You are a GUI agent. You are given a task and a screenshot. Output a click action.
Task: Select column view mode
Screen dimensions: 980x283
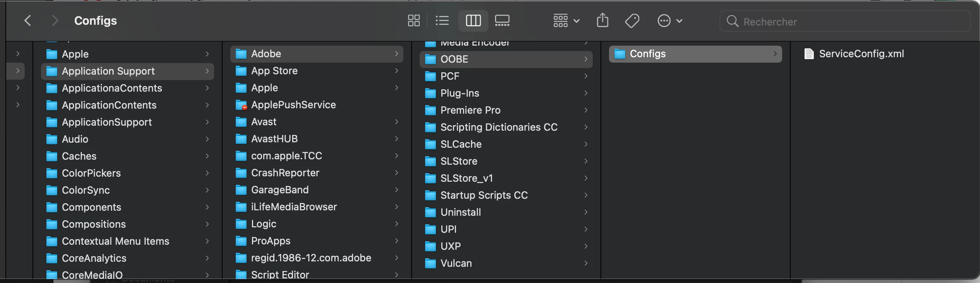pyautogui.click(x=473, y=20)
